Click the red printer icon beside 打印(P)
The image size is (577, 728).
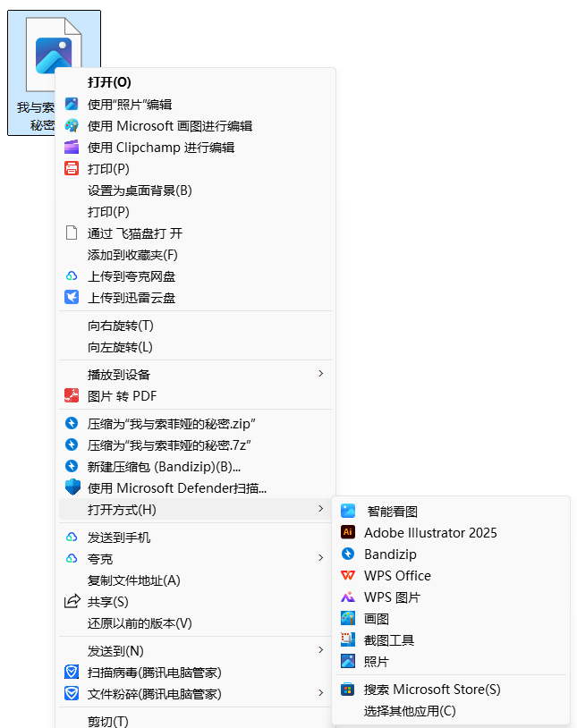pos(72,168)
